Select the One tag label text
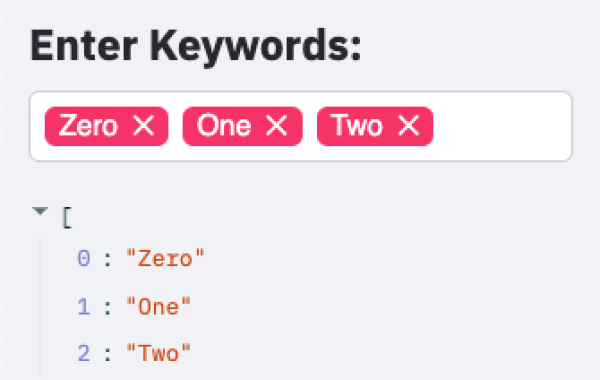 click(224, 126)
